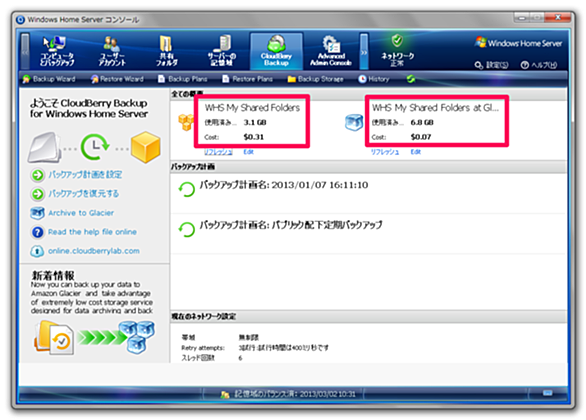This screenshot has width=586, height=420.
Task: Click the $0.07 cost value
Action: click(x=421, y=137)
